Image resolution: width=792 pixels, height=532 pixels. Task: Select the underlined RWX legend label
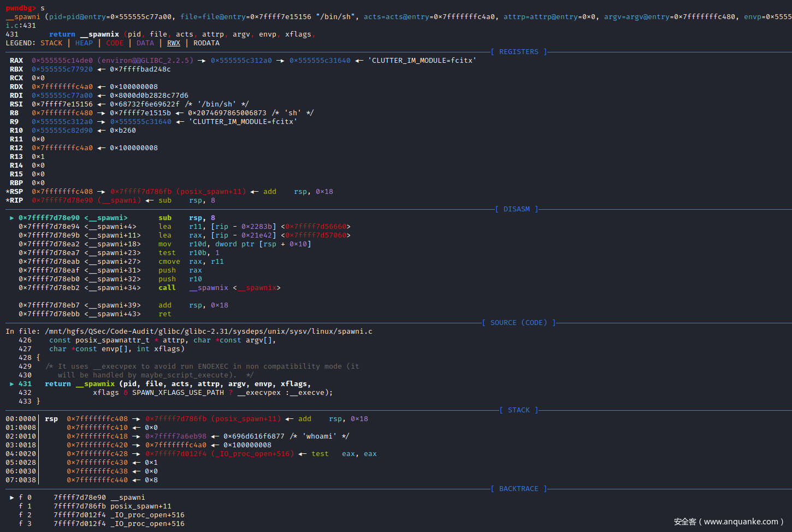pos(174,43)
